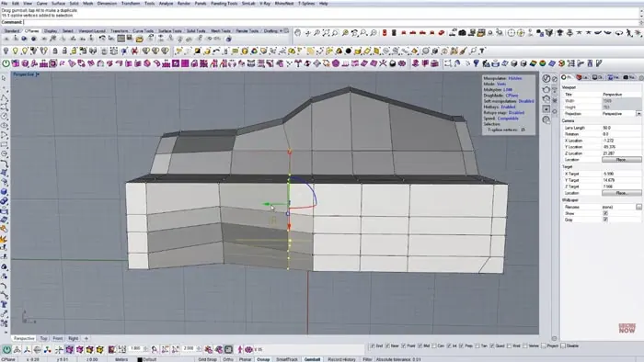Click Place button for target location
The width and height of the screenshot is (644, 362).
[x=621, y=193]
